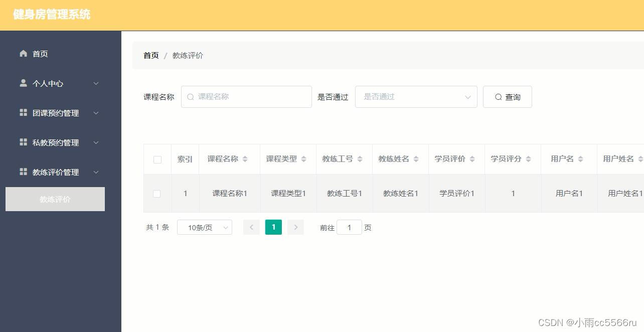Open the 10条/页 page size dropdown
Image resolution: width=644 pixels, height=332 pixels.
pos(205,227)
